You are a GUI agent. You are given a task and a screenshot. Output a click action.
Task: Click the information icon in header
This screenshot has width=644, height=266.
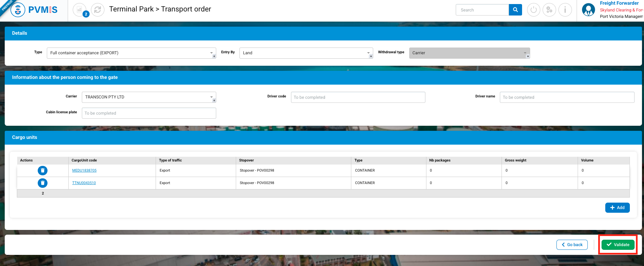565,10
